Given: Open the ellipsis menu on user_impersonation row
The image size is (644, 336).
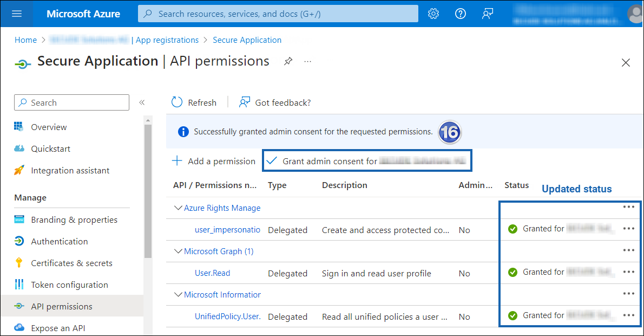Looking at the screenshot, I should click(x=628, y=229).
